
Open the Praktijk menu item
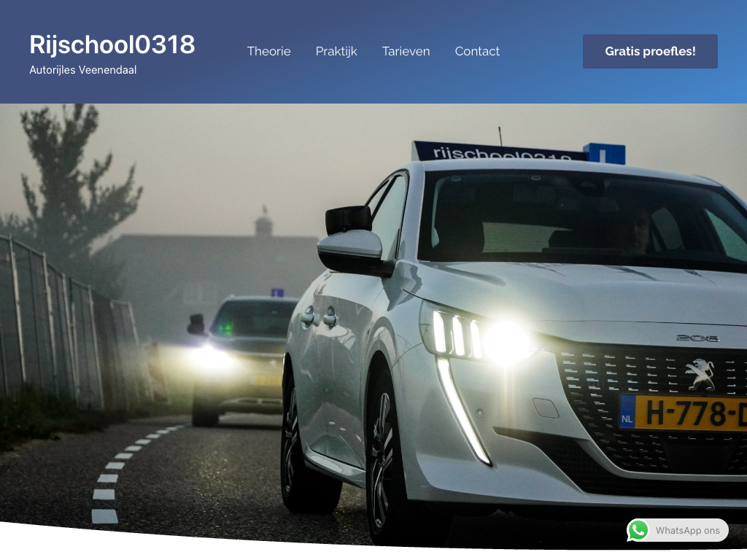[x=336, y=52]
